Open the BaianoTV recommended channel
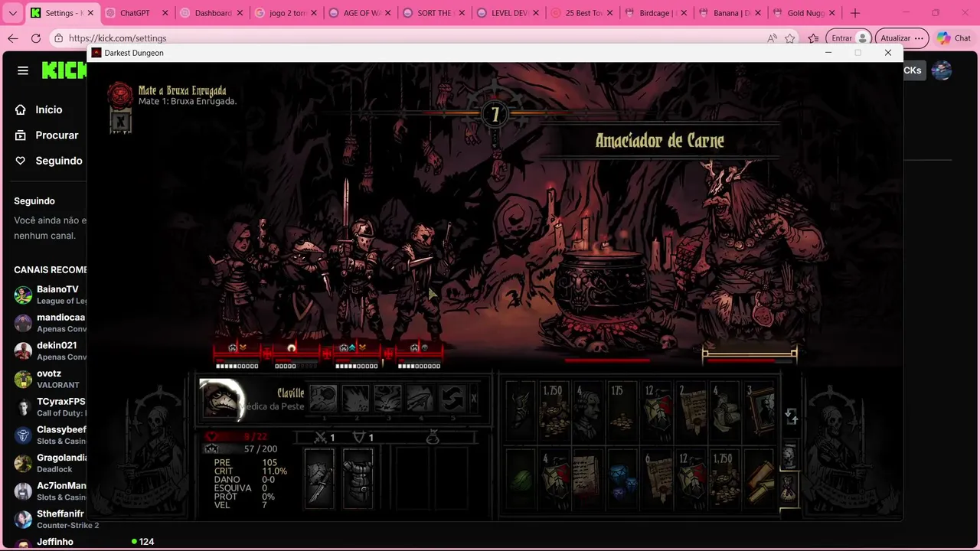The image size is (980, 551). [51, 295]
